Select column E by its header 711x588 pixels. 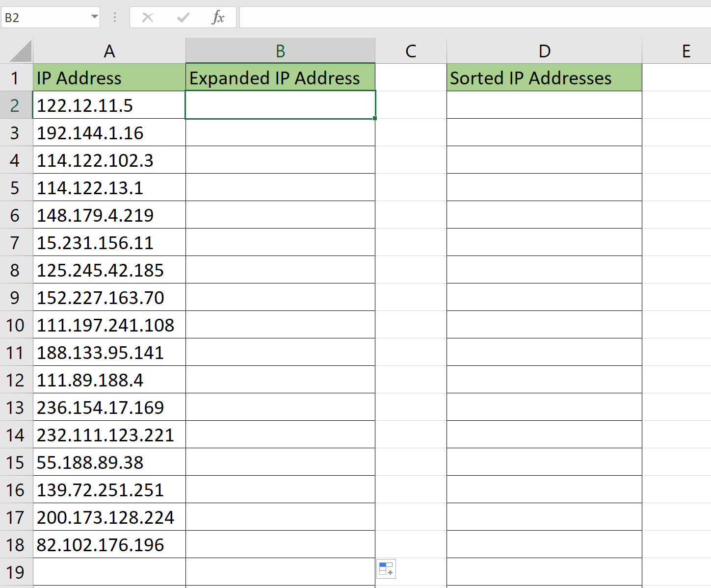coord(685,51)
